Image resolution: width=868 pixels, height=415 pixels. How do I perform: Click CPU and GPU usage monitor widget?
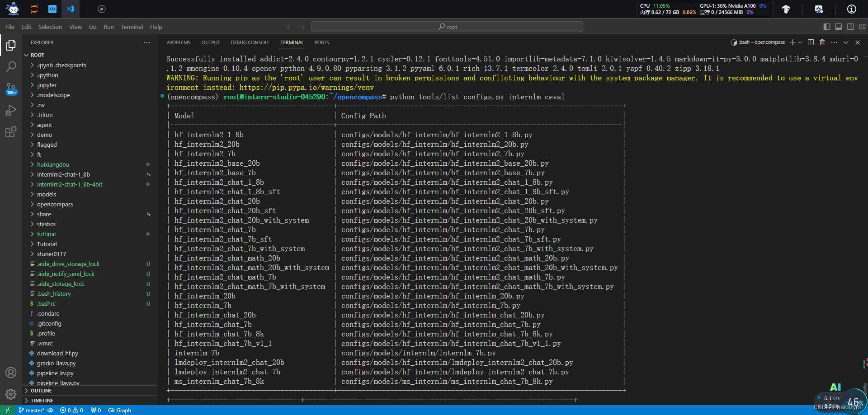pyautogui.click(x=705, y=9)
